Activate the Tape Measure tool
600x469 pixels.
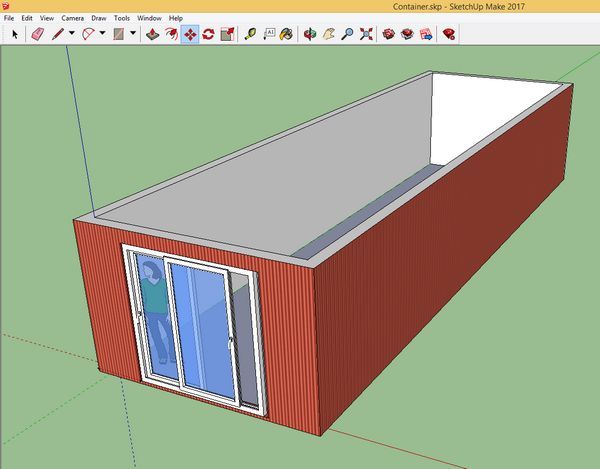pos(250,34)
